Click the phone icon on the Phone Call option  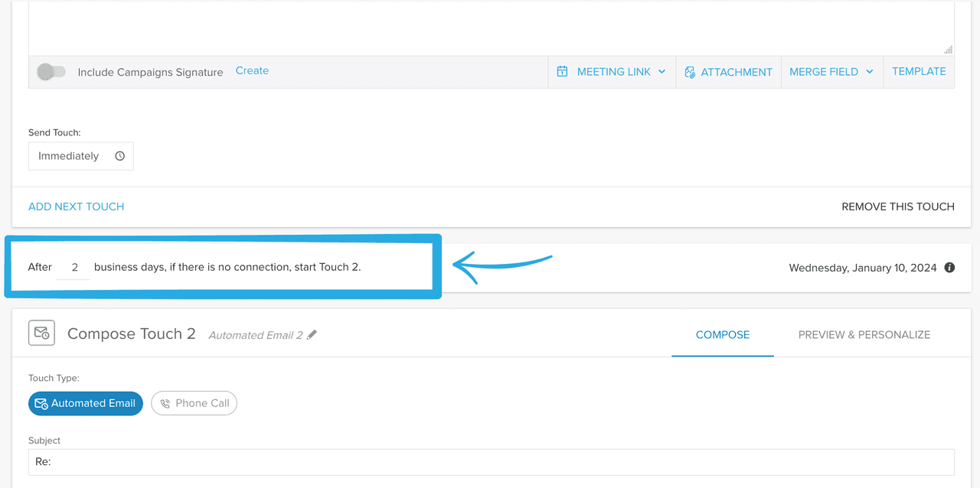pyautogui.click(x=166, y=403)
